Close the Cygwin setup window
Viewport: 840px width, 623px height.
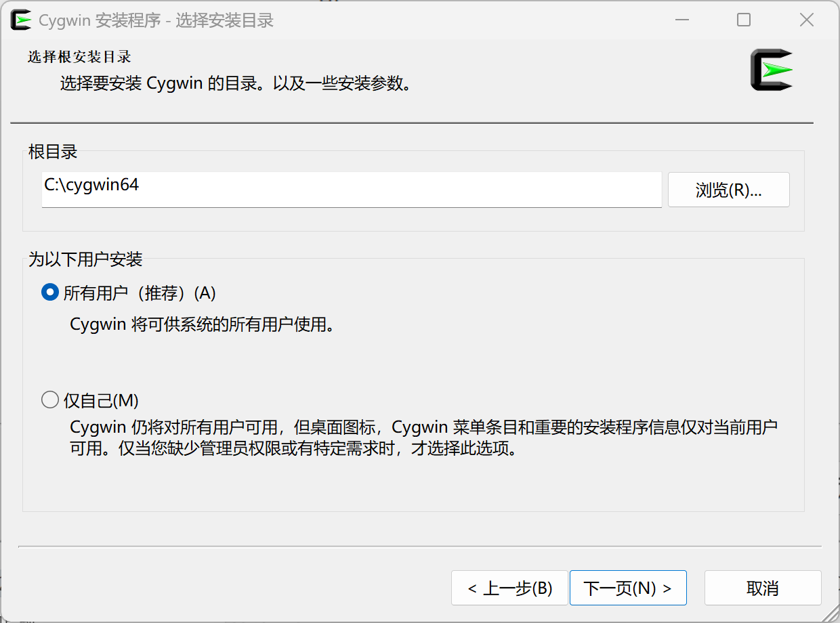pos(806,20)
